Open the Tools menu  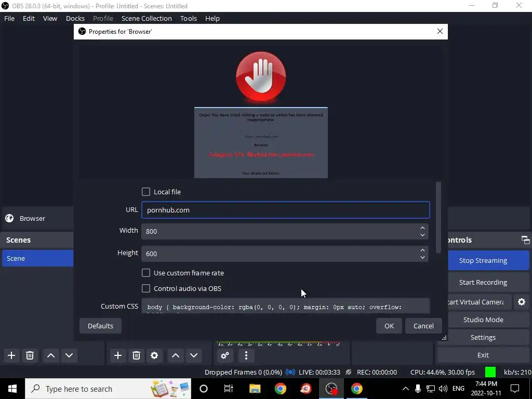click(x=189, y=18)
